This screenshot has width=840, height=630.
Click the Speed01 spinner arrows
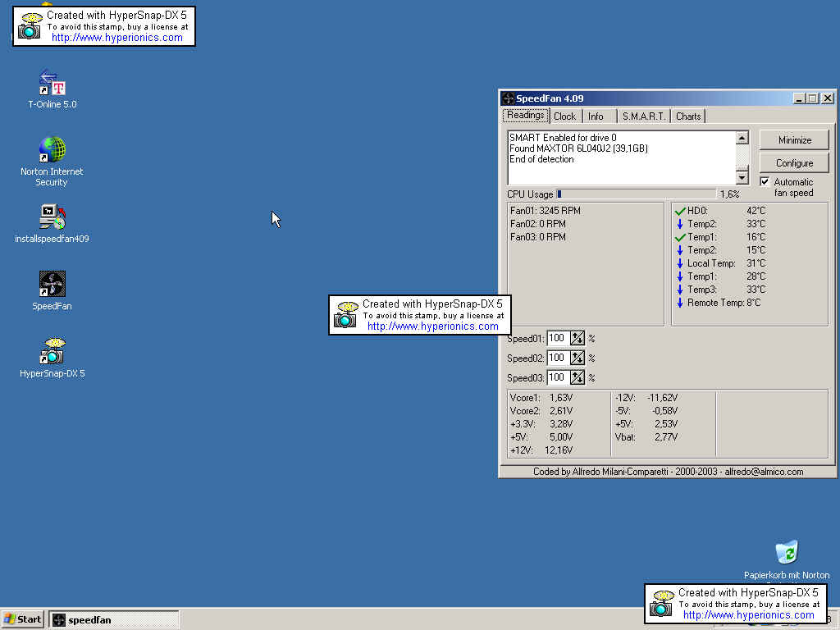click(577, 338)
